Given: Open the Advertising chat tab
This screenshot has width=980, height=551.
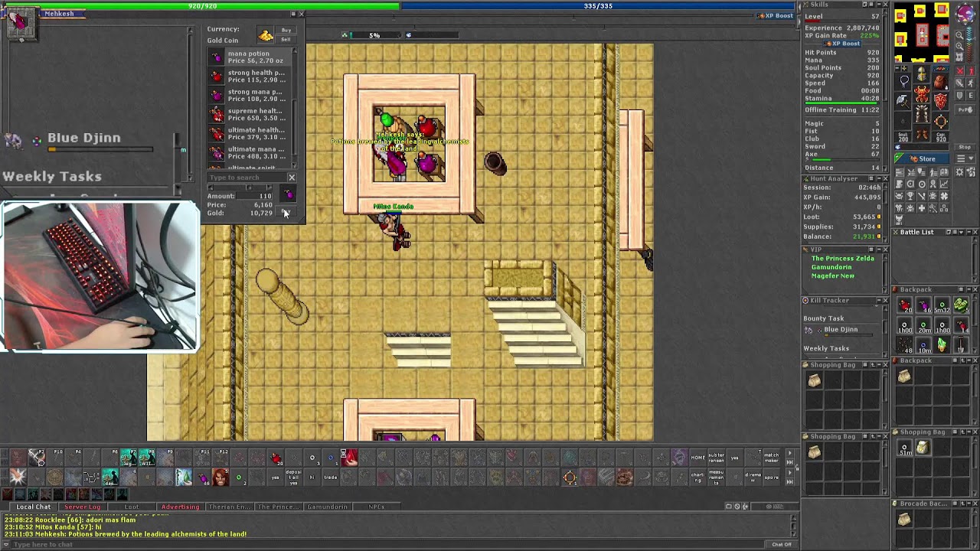Looking at the screenshot, I should 180,507.
